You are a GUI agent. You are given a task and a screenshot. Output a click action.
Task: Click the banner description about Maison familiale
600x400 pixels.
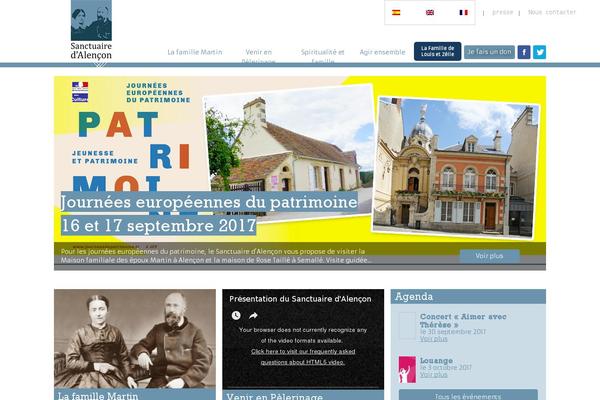216,256
